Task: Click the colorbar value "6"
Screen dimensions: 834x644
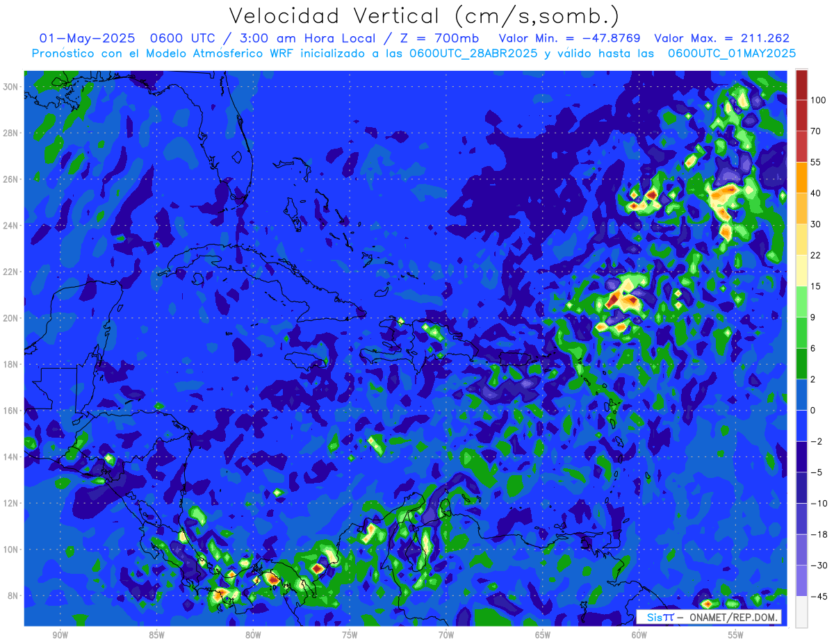Action: [x=813, y=348]
